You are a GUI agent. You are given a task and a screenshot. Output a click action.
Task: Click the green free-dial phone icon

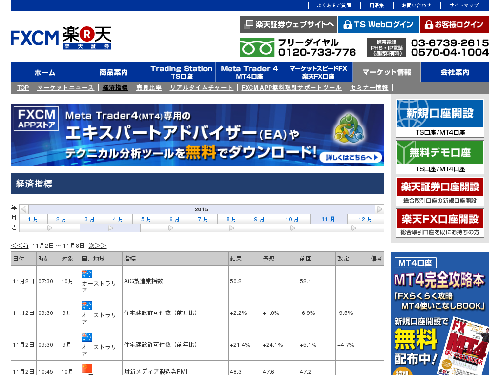click(x=257, y=47)
